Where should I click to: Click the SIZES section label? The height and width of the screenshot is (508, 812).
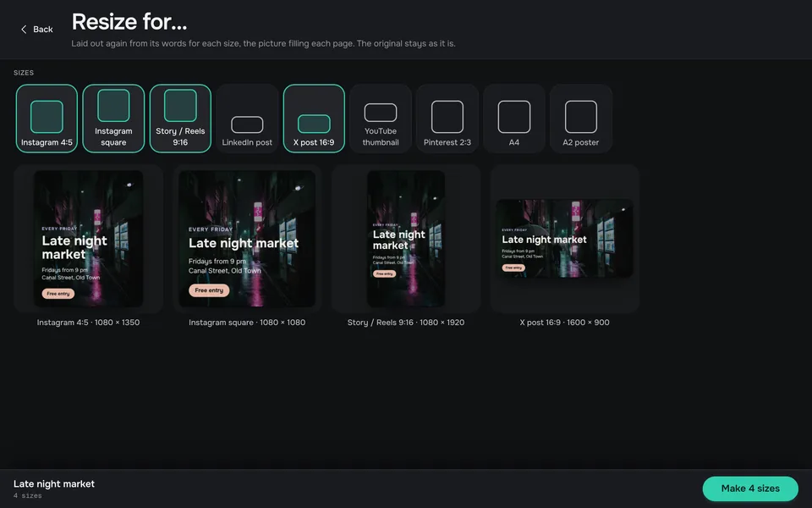click(24, 73)
